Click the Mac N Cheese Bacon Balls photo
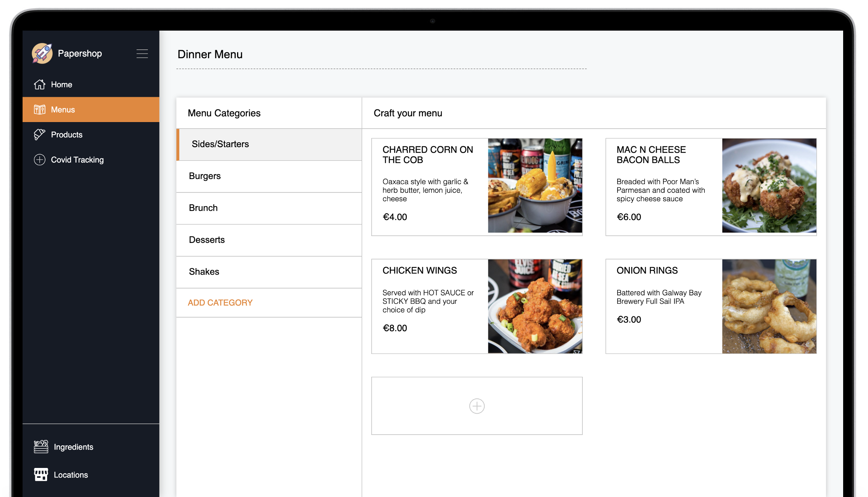Screen dimensions: 868x497 (769, 186)
